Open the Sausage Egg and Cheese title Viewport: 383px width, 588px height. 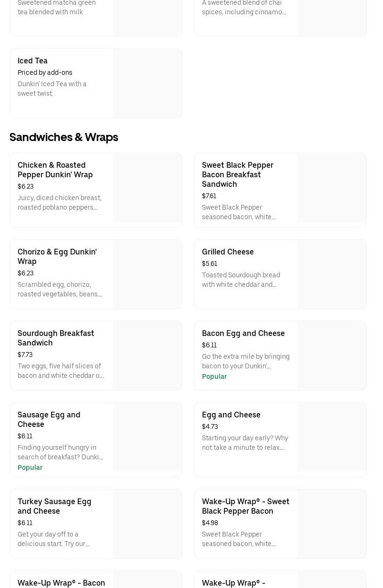[49, 419]
